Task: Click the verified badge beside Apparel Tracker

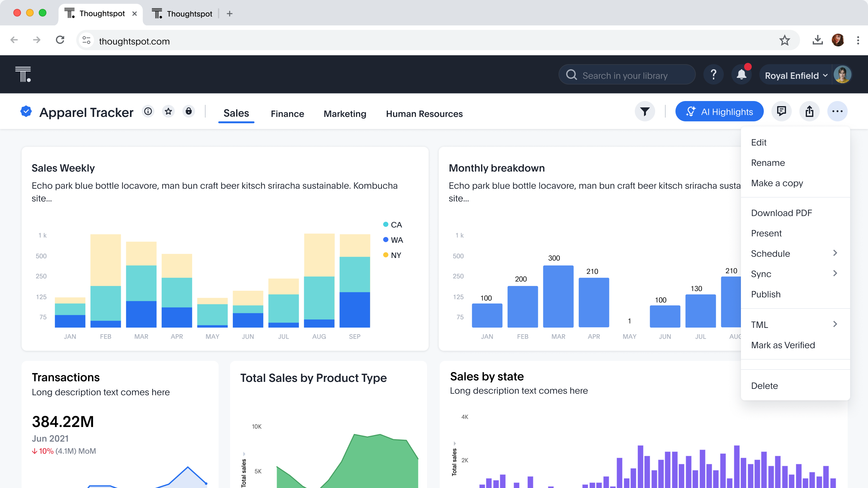Action: tap(26, 112)
